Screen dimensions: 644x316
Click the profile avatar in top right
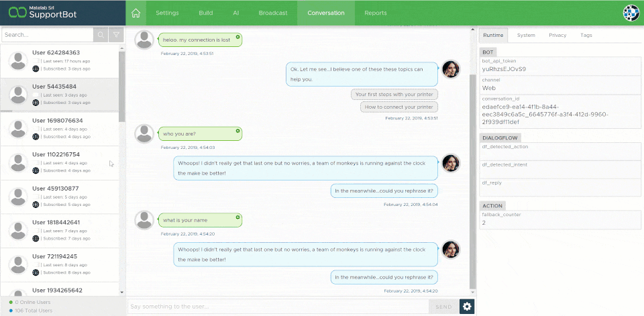point(631,13)
